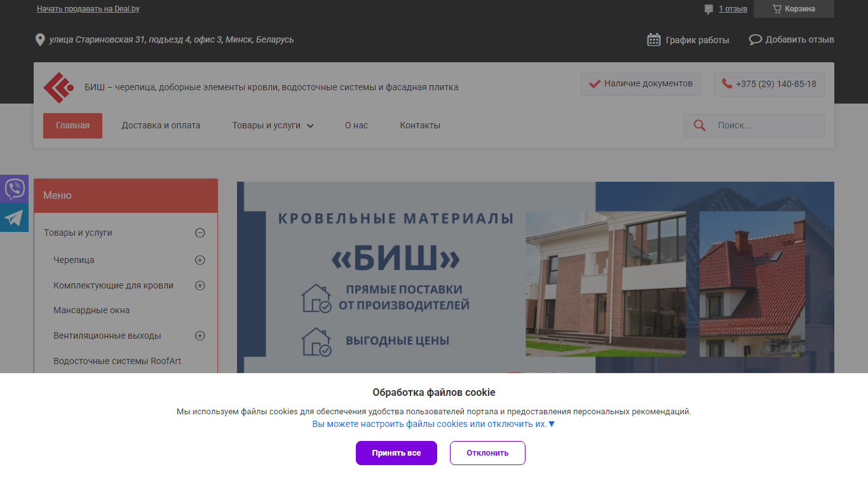
Task: Decline cookies with 'Отклонить' button
Action: coord(487,453)
